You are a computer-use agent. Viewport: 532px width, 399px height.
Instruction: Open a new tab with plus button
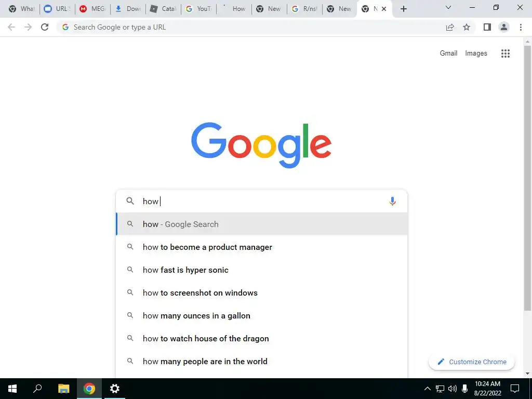pos(403,9)
